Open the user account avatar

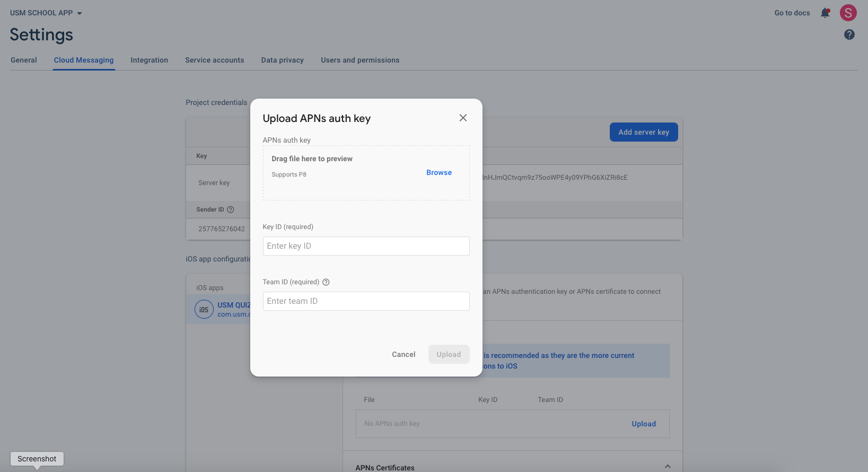coord(848,13)
